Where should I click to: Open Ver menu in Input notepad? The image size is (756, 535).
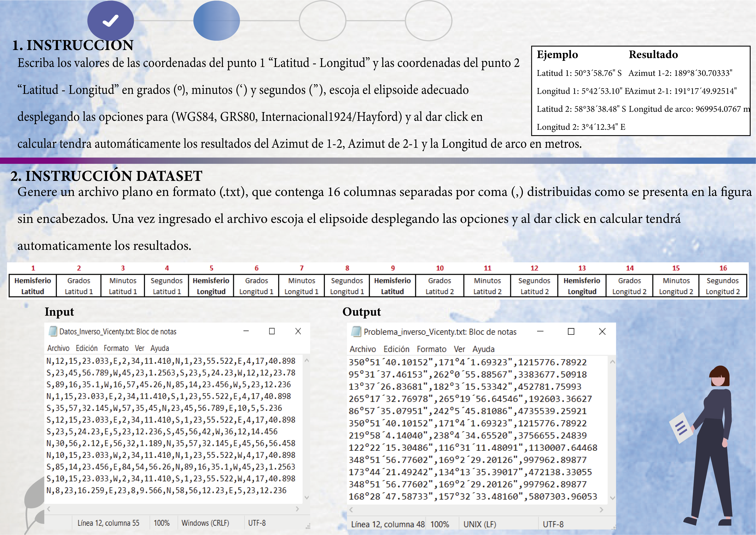pyautogui.click(x=139, y=348)
